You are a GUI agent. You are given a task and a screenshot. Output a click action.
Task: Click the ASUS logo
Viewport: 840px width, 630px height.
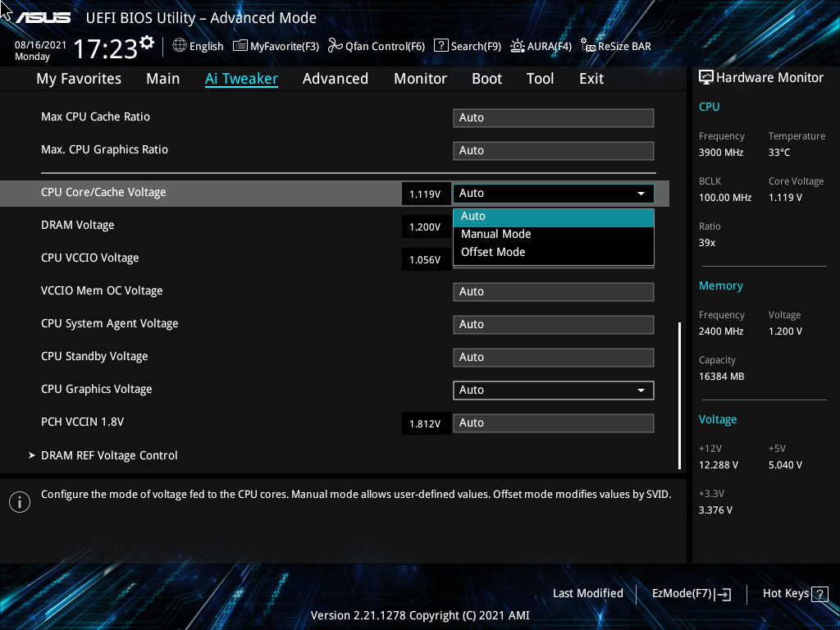[x=43, y=18]
